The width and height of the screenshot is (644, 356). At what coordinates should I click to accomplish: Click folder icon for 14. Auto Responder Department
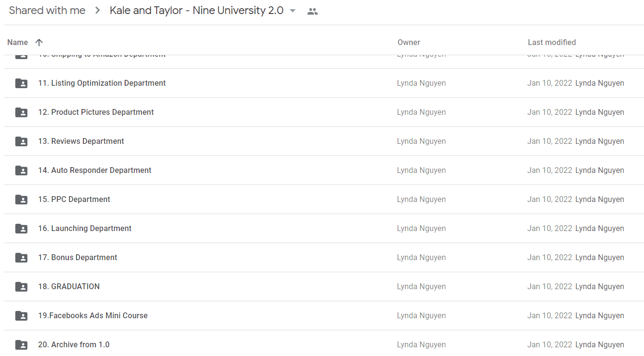[x=21, y=170]
